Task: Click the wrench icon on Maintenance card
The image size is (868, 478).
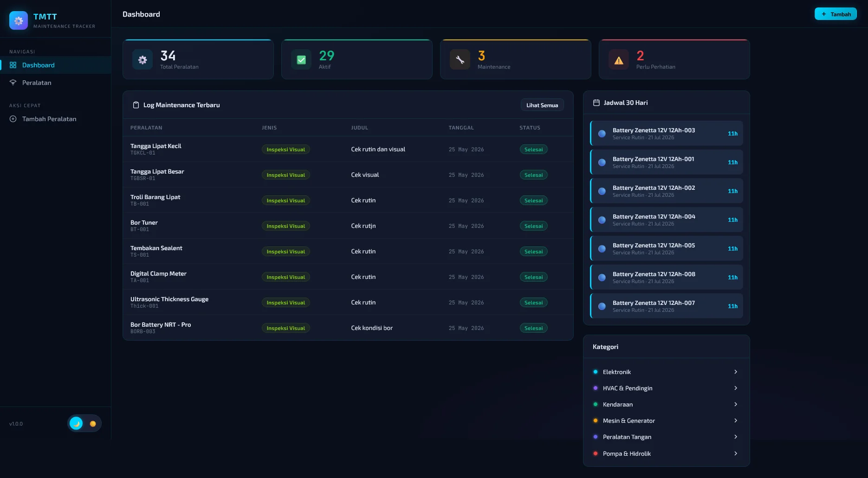Action: (460, 60)
